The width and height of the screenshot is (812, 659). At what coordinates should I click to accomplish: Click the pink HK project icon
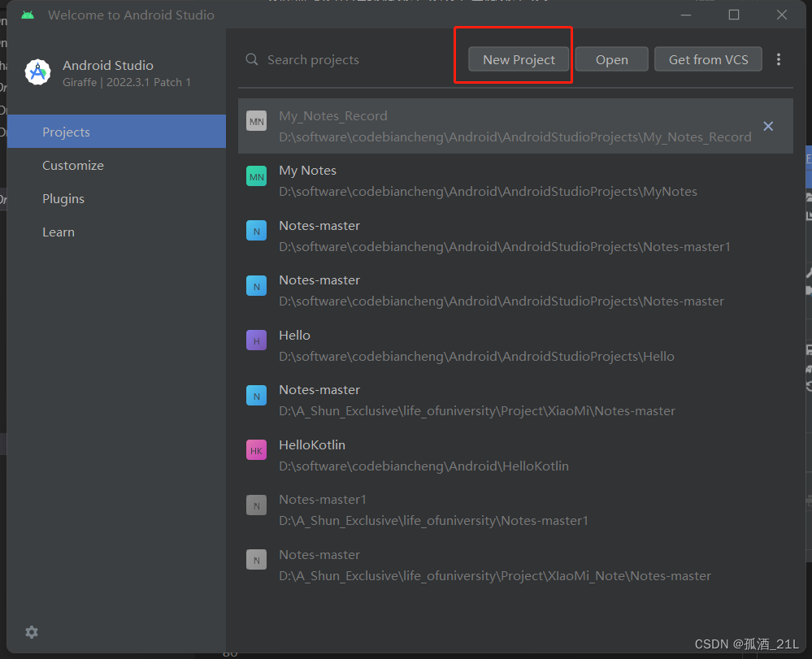[256, 450]
